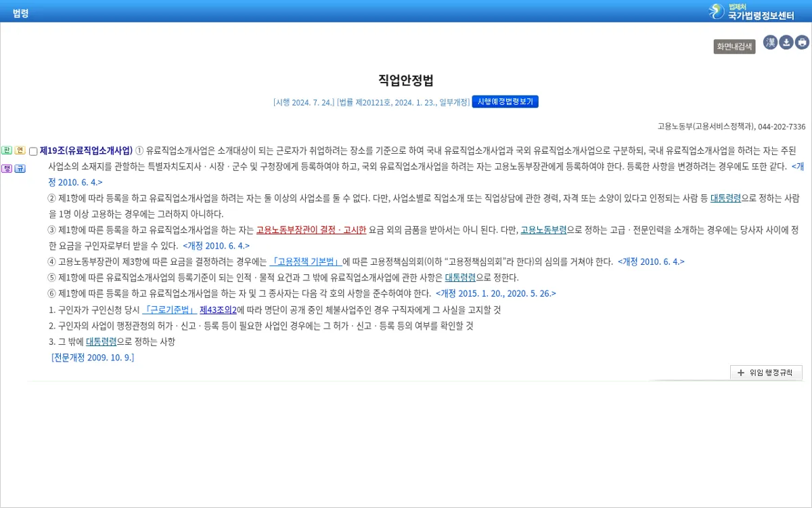Click 제19조(유료직업소개사업) article heading

[x=86, y=150]
